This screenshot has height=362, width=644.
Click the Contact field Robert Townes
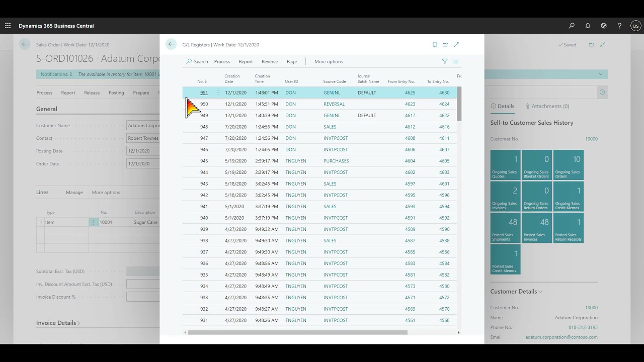click(x=143, y=138)
